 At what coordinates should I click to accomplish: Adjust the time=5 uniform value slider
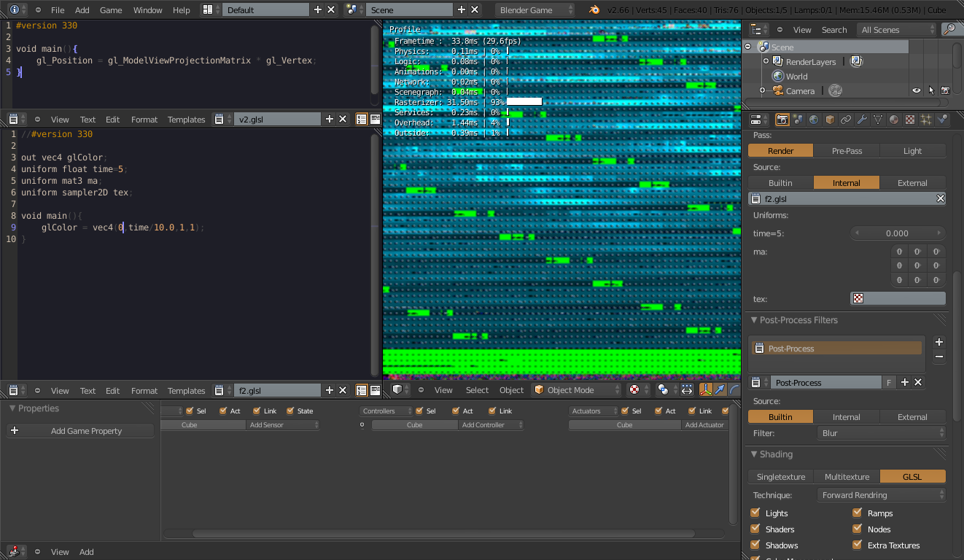[x=898, y=233]
